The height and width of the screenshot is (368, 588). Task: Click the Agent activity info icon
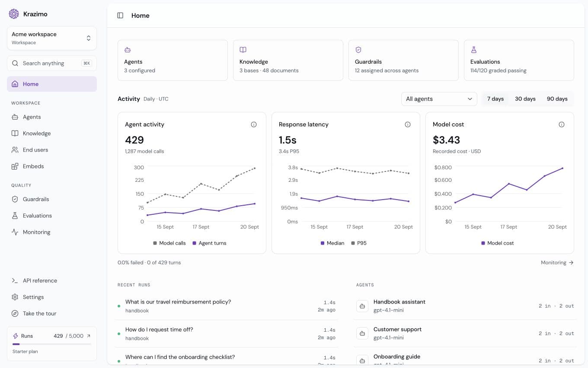click(x=254, y=125)
